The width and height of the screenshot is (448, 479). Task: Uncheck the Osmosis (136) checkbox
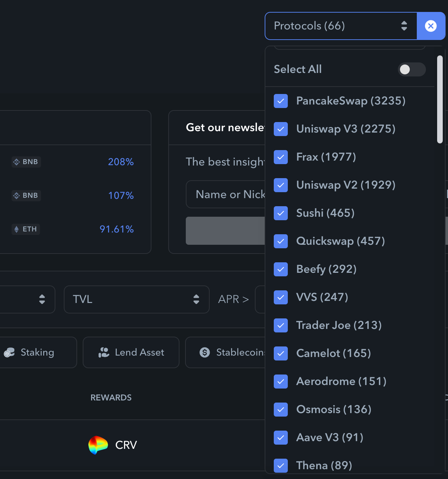coord(281,410)
